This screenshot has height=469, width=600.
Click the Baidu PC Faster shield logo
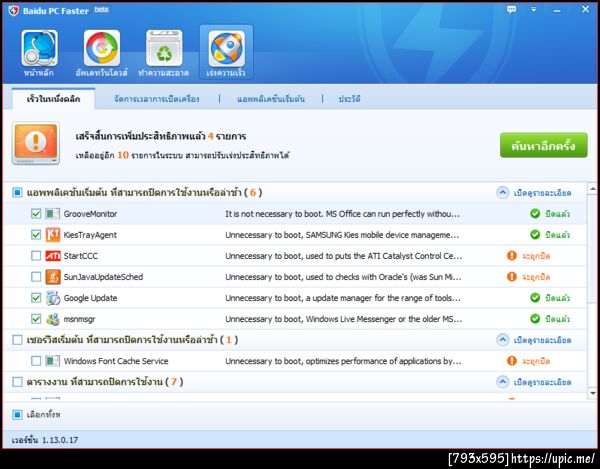(14, 11)
